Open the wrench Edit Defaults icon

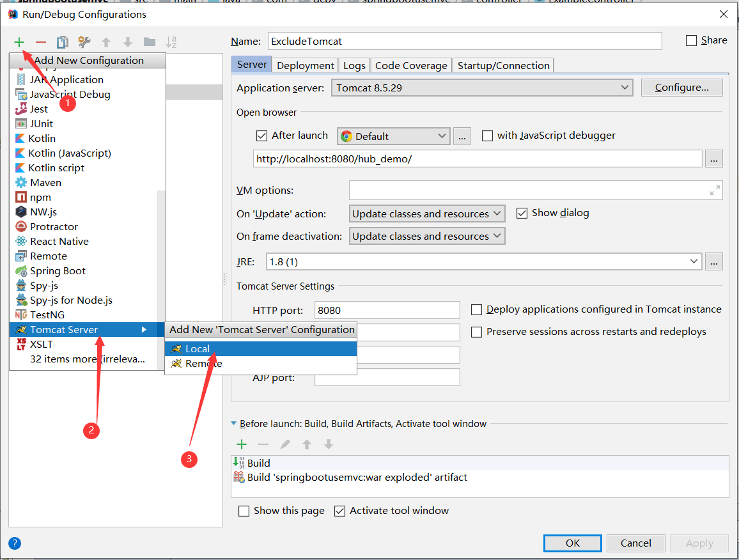coord(84,42)
